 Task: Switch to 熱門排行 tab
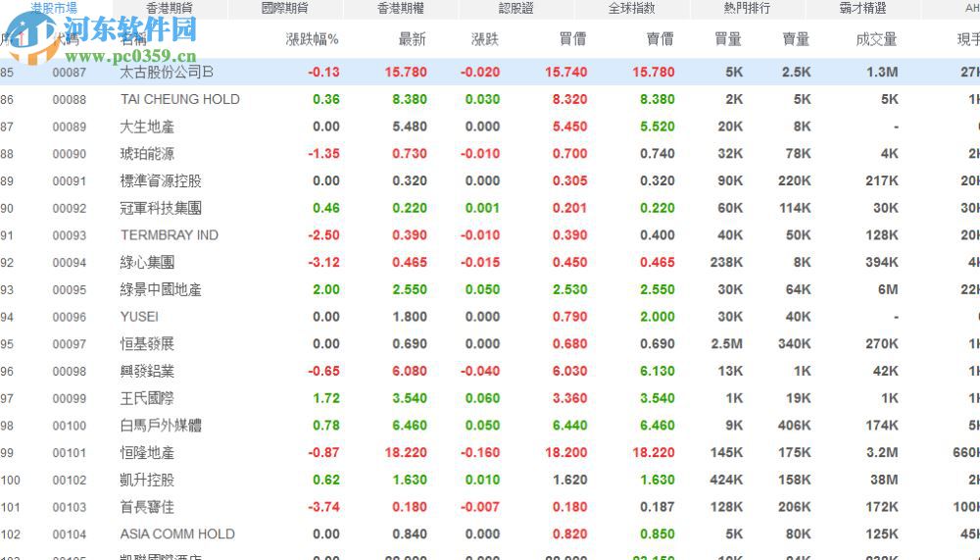click(747, 8)
